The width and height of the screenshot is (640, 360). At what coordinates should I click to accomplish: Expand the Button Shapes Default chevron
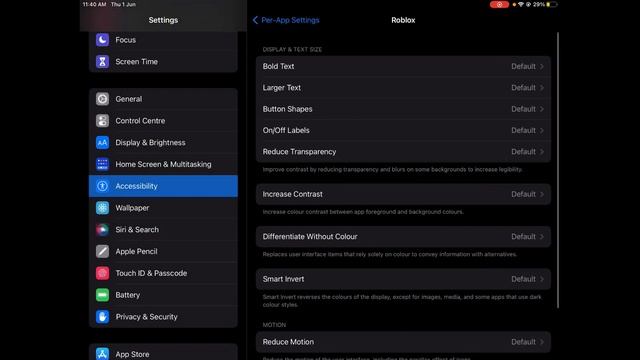pyautogui.click(x=542, y=109)
